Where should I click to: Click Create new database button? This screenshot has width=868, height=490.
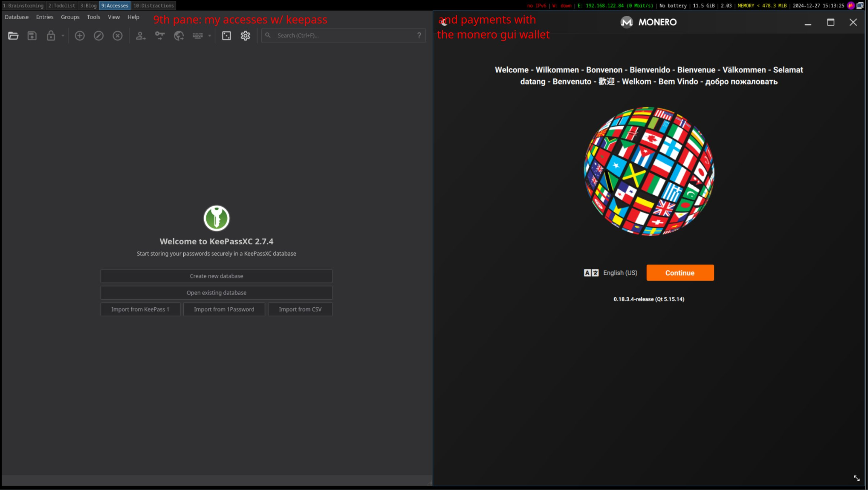216,276
